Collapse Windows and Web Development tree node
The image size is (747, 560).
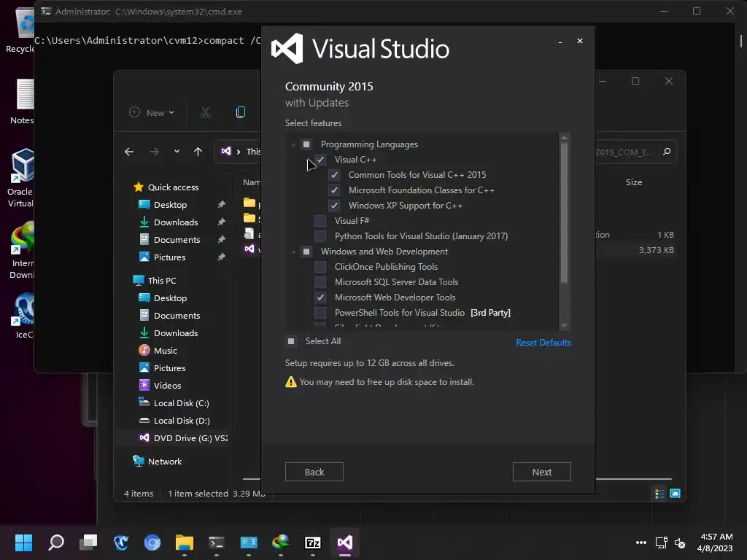(293, 252)
